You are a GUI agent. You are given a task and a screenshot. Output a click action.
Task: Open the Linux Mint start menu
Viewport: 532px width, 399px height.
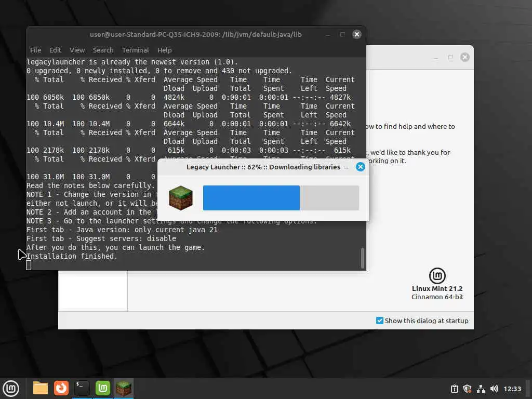point(11,389)
